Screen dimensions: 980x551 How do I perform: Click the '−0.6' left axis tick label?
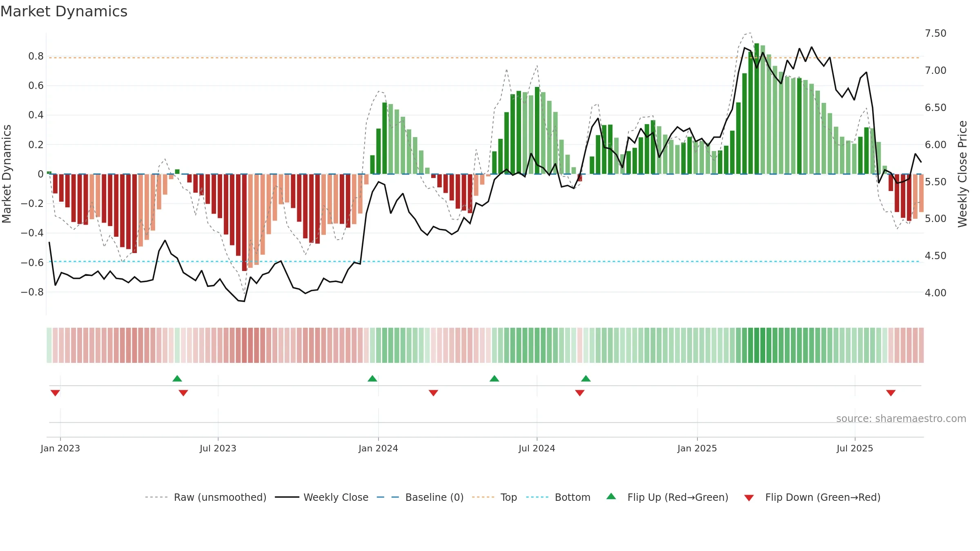pos(32,262)
